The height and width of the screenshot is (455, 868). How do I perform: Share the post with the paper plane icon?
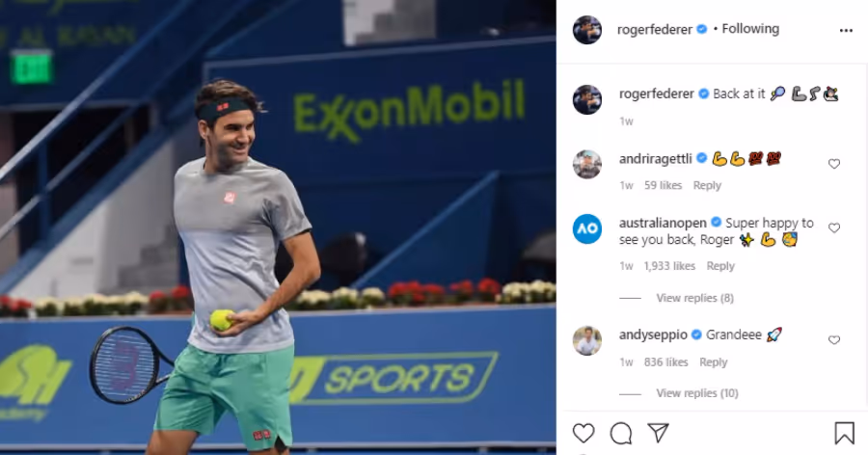point(658,433)
